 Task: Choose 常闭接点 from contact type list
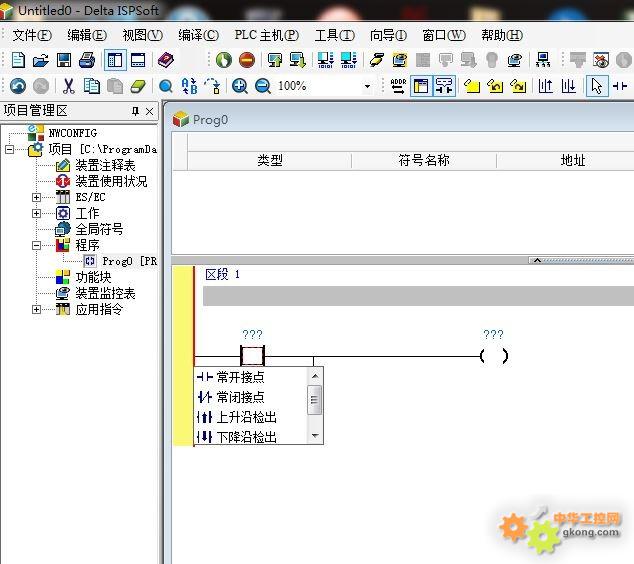pos(240,397)
